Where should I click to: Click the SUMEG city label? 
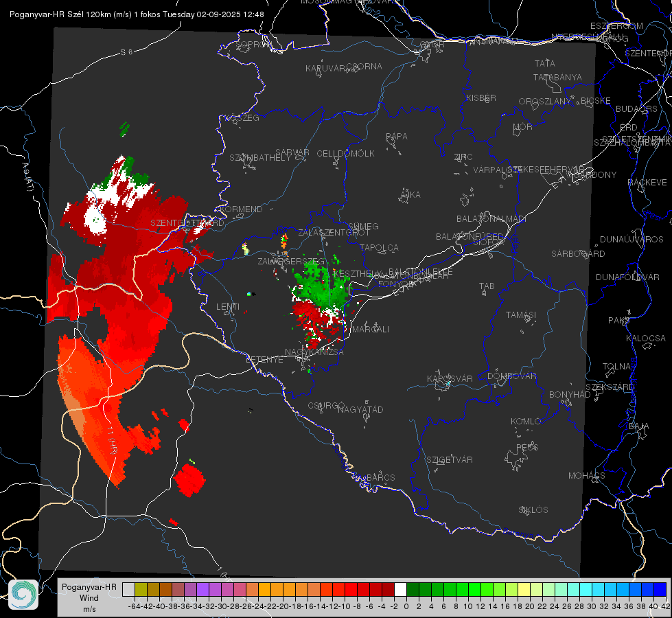[363, 226]
